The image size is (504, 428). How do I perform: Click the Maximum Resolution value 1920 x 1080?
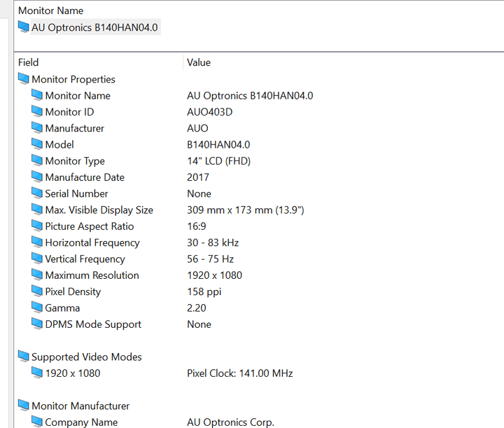tap(214, 275)
